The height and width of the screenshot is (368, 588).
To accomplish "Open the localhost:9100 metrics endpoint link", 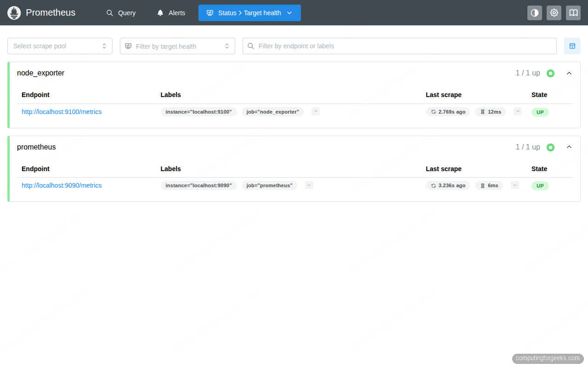I will tap(62, 111).
